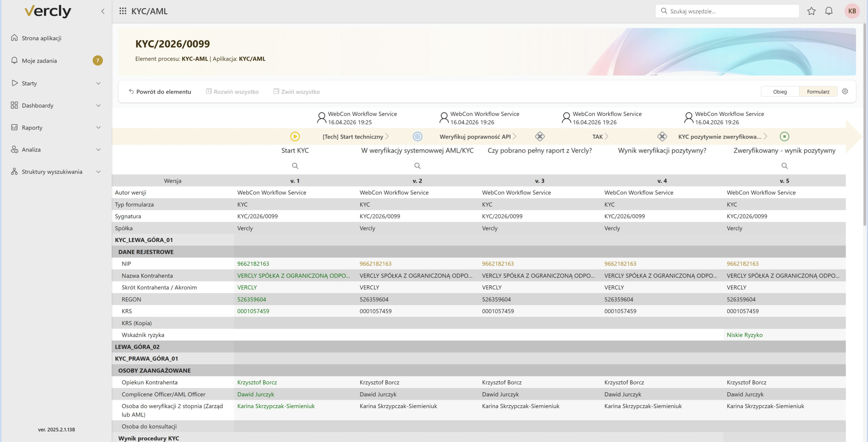Click Niskie Ryzyko value in v. 5

[745, 335]
